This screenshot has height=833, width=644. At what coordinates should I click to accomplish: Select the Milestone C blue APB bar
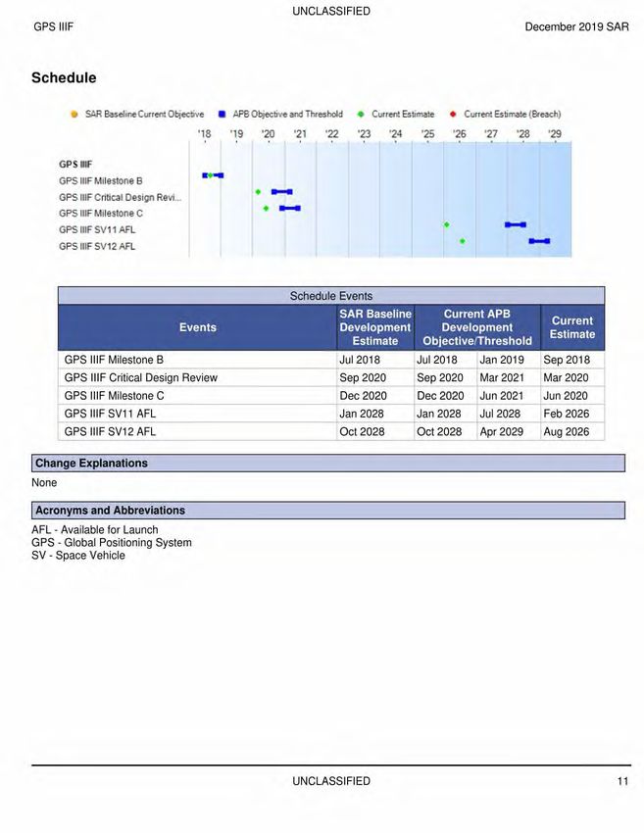tap(290, 208)
